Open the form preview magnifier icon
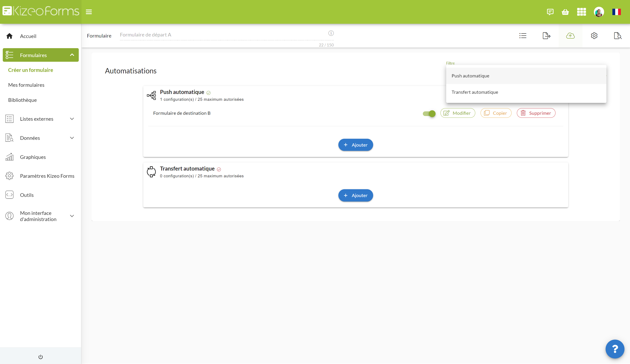The height and width of the screenshot is (364, 630). pos(618,36)
